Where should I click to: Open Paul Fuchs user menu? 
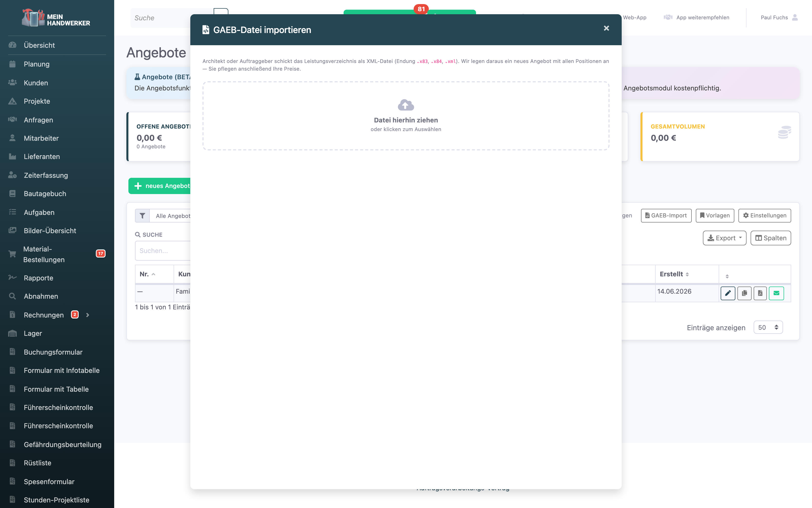779,18
